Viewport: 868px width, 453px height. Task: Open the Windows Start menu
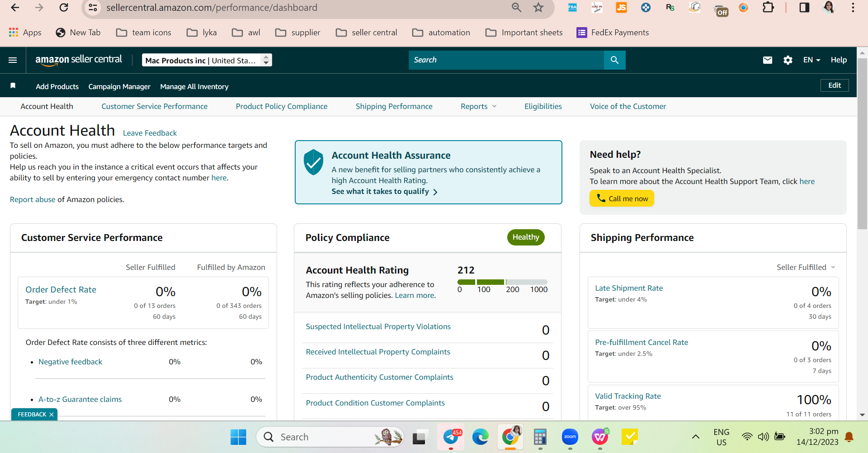tap(238, 437)
